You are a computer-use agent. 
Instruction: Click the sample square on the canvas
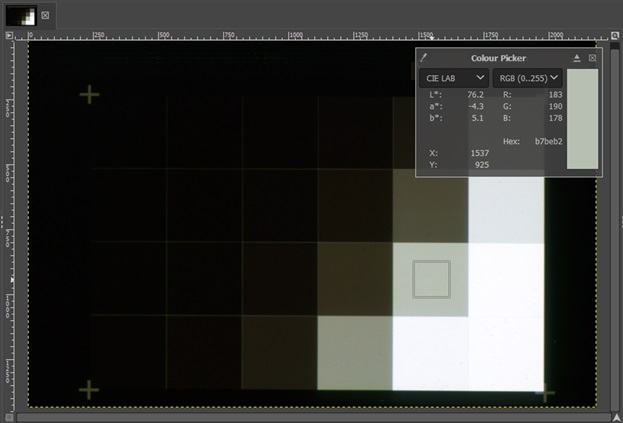[x=431, y=279]
